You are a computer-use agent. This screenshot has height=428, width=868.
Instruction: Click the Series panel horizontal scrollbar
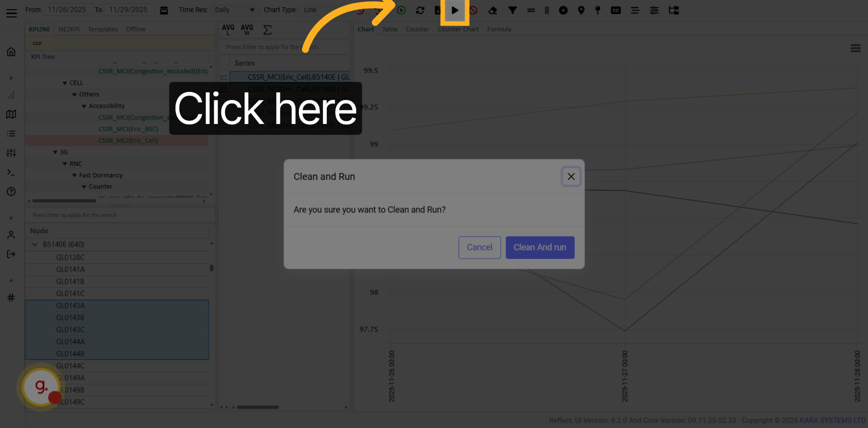258,407
